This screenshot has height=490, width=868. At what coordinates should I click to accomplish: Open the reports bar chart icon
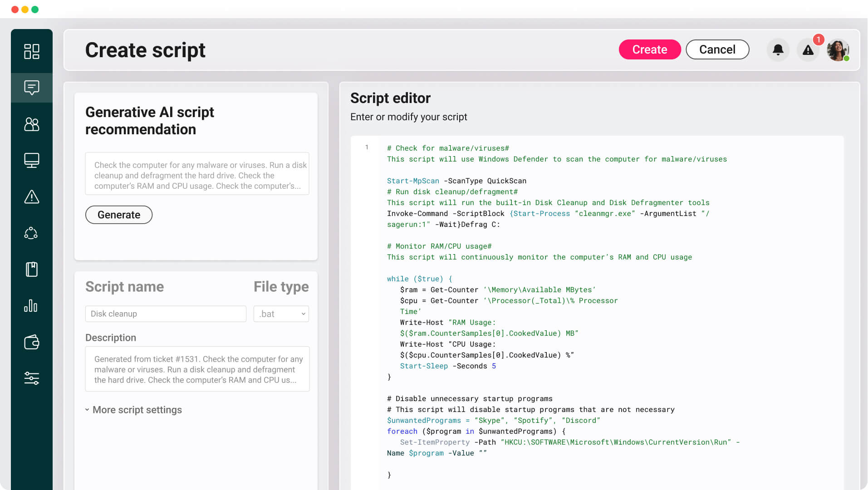(x=31, y=306)
